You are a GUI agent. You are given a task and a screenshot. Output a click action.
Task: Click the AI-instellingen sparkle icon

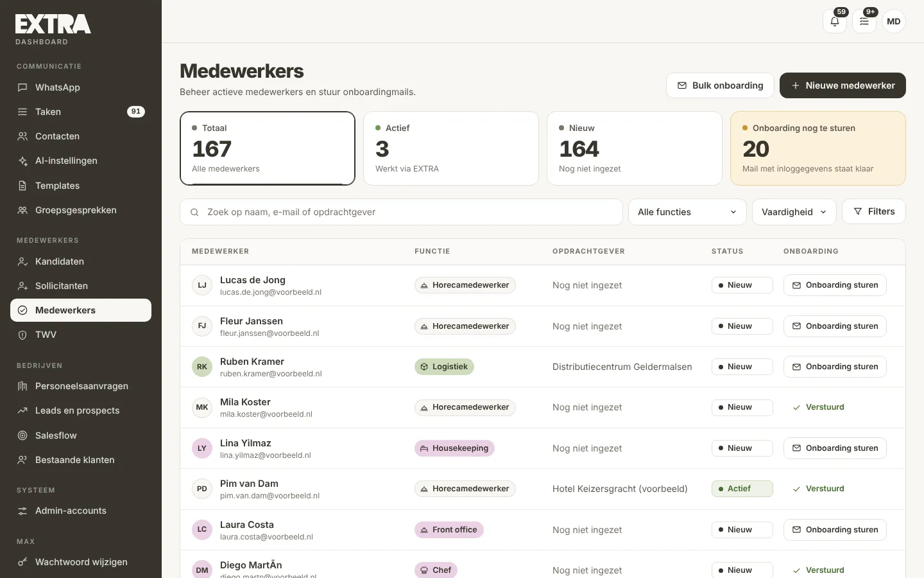pos(22,161)
